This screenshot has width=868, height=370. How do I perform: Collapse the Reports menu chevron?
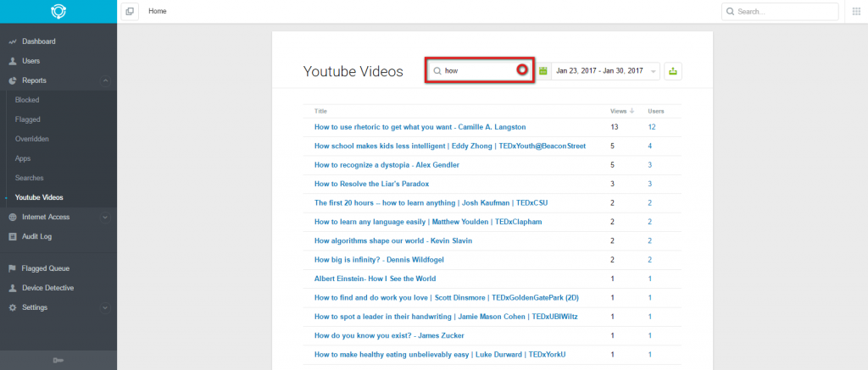point(105,80)
